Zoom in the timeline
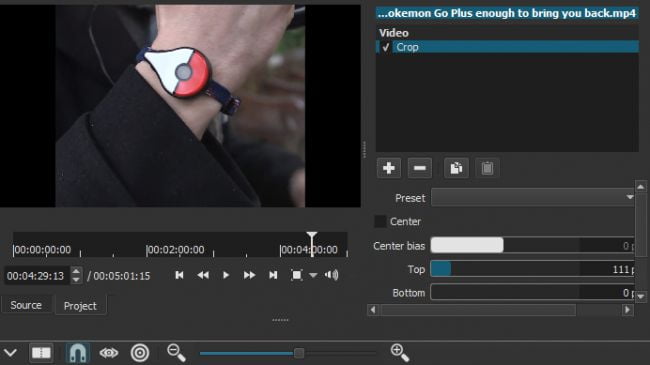 [400, 353]
